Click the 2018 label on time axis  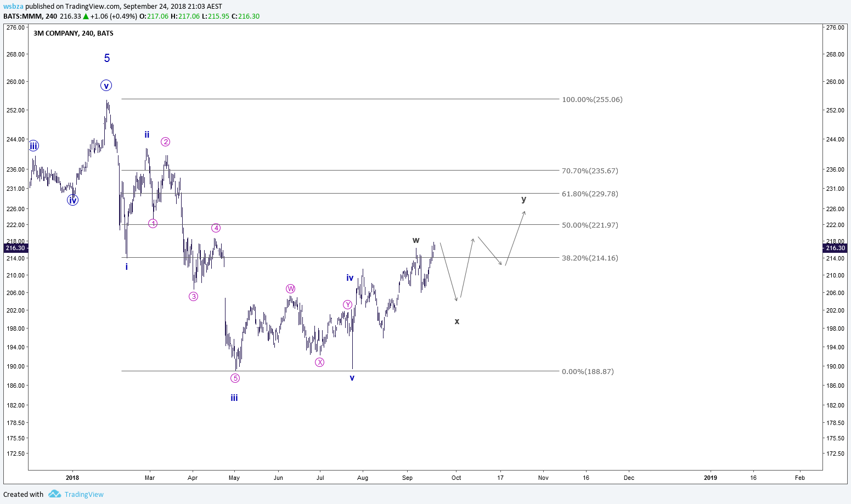(72, 478)
